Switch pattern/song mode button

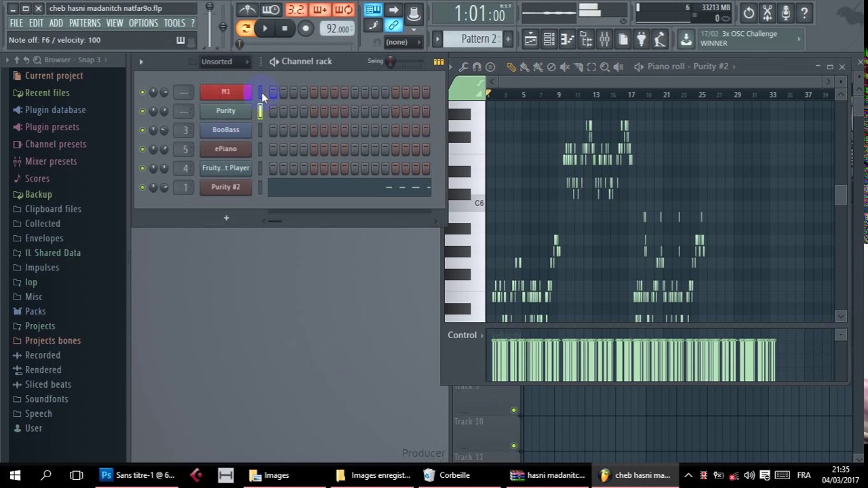click(245, 28)
